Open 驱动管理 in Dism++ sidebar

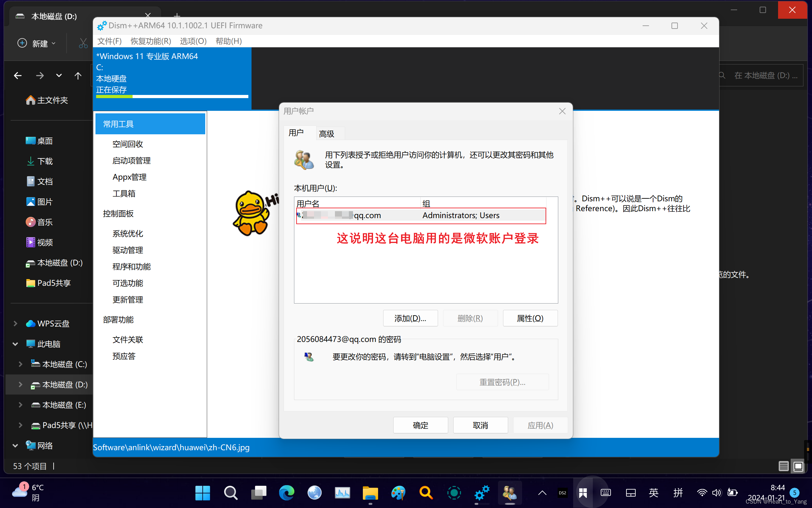(x=128, y=250)
